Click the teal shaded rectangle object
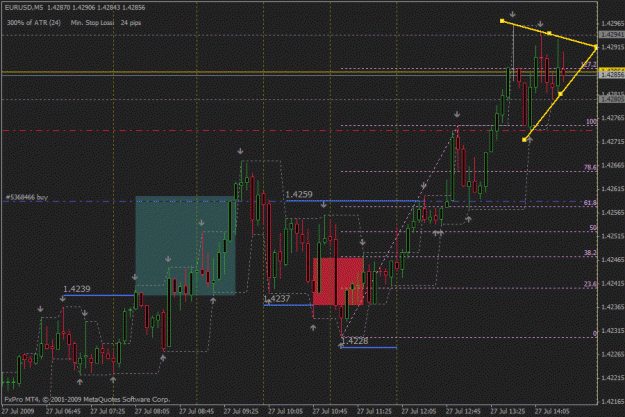 (185, 245)
